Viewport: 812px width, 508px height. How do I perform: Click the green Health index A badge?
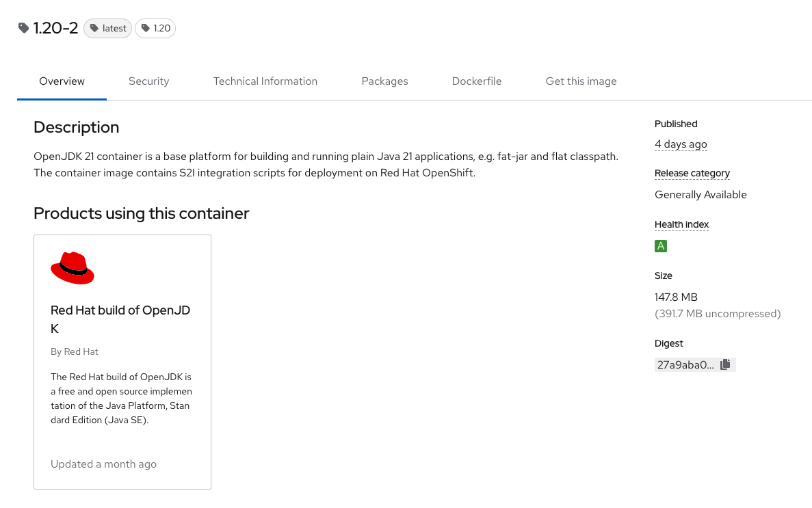pyautogui.click(x=661, y=246)
